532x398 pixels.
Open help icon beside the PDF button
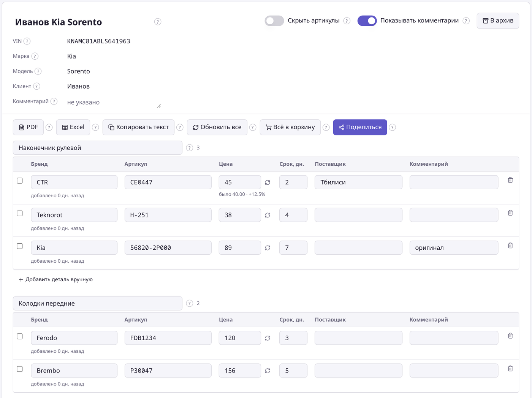49,127
